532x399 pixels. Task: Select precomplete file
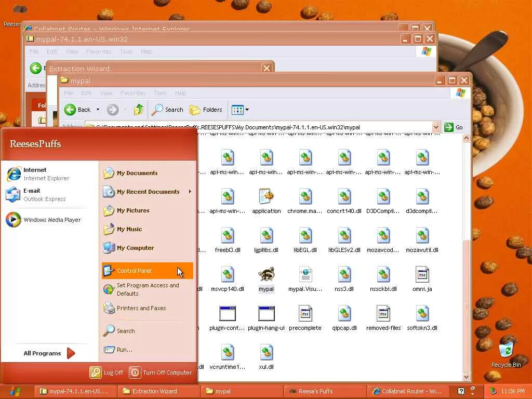click(305, 318)
